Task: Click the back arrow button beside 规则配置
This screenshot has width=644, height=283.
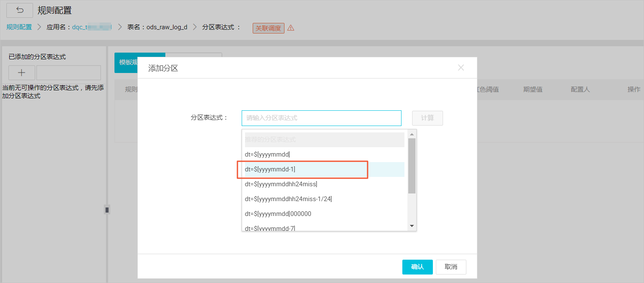Action: tap(20, 10)
